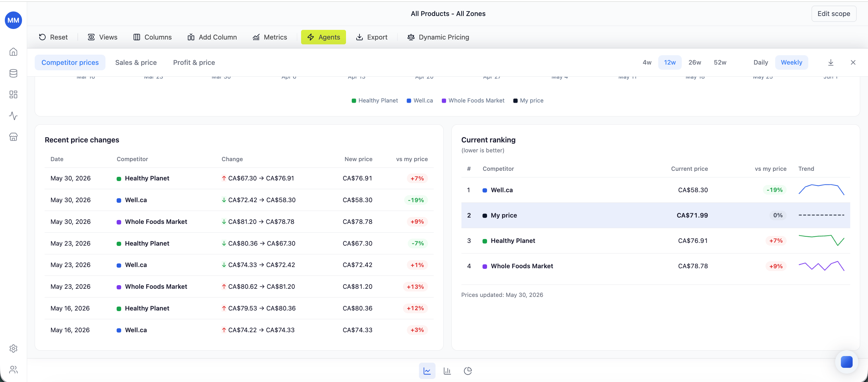This screenshot has width=868, height=382.
Task: Click the Edit scope button
Action: 834,14
